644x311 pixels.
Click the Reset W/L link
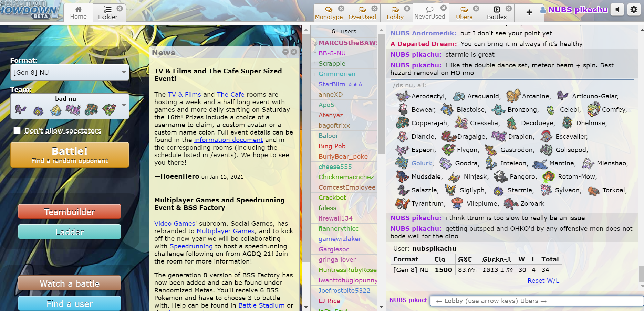pyautogui.click(x=543, y=280)
